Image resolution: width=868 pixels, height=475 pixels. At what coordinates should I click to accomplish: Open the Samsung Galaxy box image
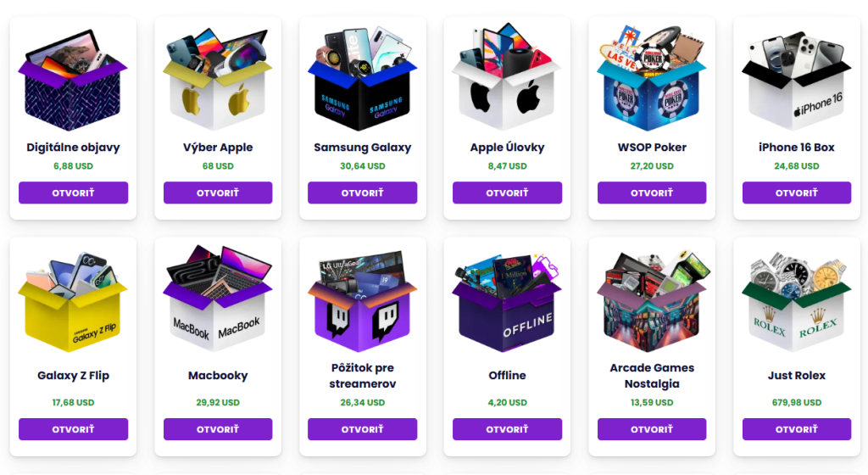pos(363,78)
